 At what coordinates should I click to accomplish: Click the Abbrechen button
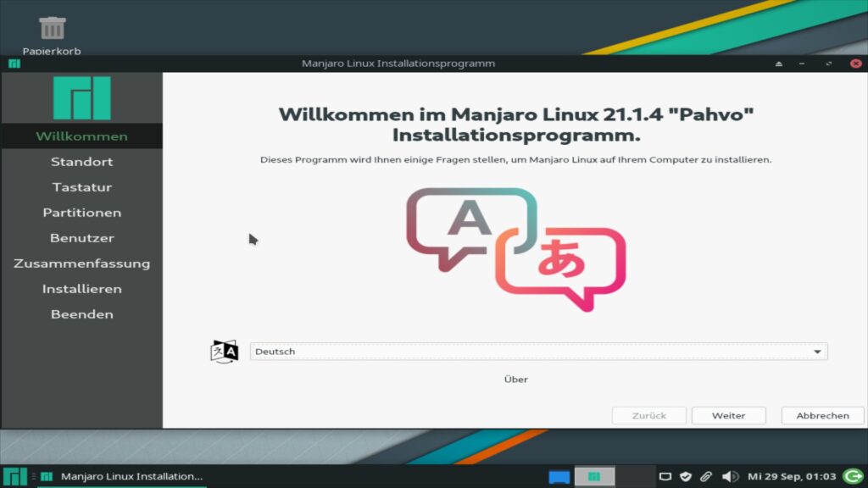[x=822, y=415]
